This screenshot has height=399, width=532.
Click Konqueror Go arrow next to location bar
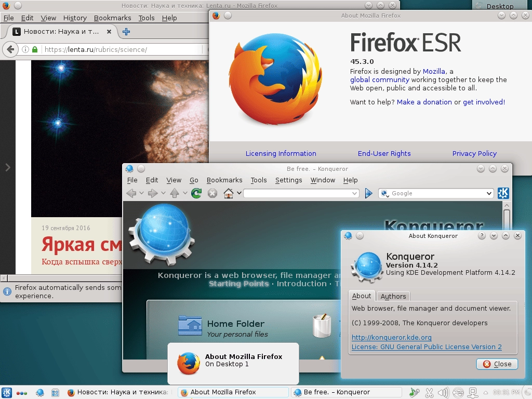pos(368,193)
